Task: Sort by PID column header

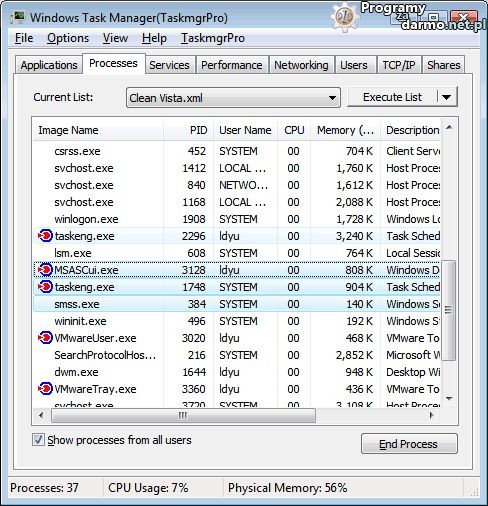Action: pos(189,130)
